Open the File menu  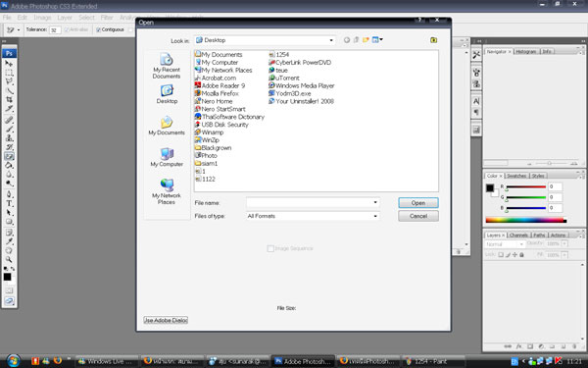click(x=7, y=18)
